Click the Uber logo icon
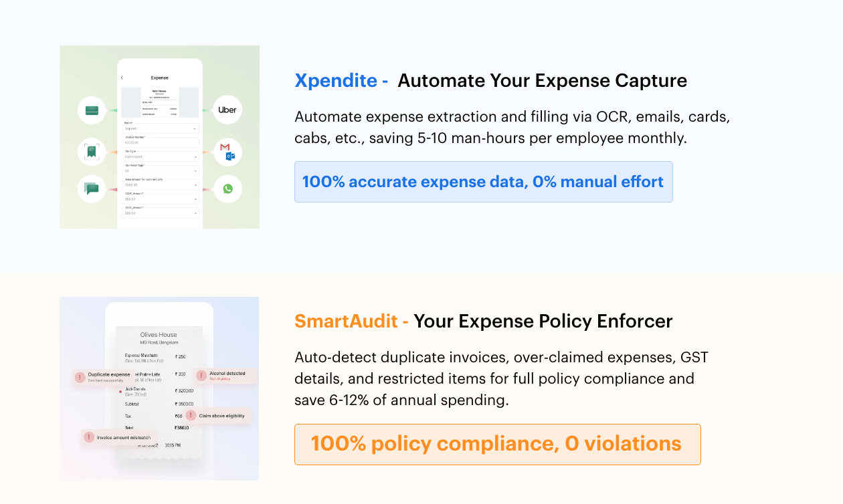Screen dimensions: 843x504 tap(227, 110)
